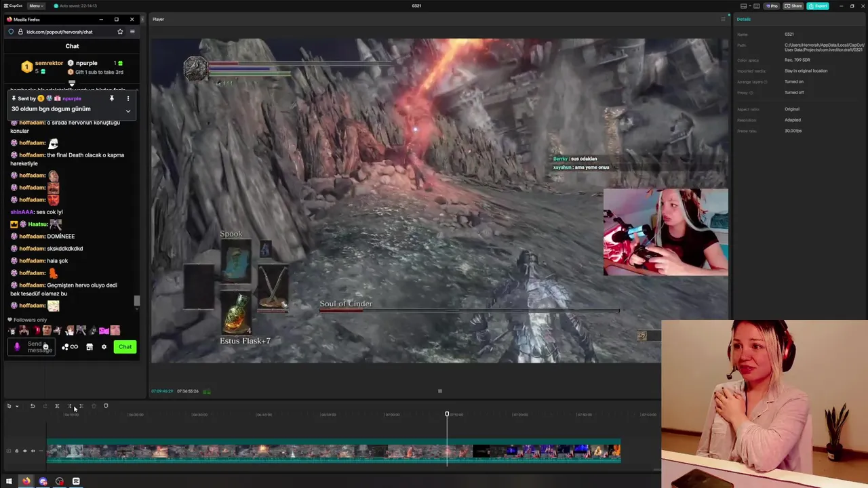
Task: Click the Split clip icon
Action: pyautogui.click(x=57, y=406)
